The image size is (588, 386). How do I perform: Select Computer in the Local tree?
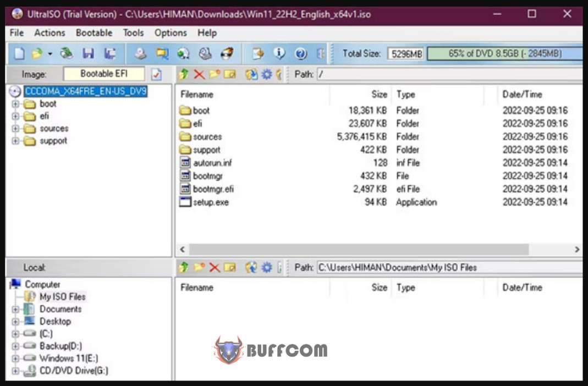pyautogui.click(x=42, y=284)
